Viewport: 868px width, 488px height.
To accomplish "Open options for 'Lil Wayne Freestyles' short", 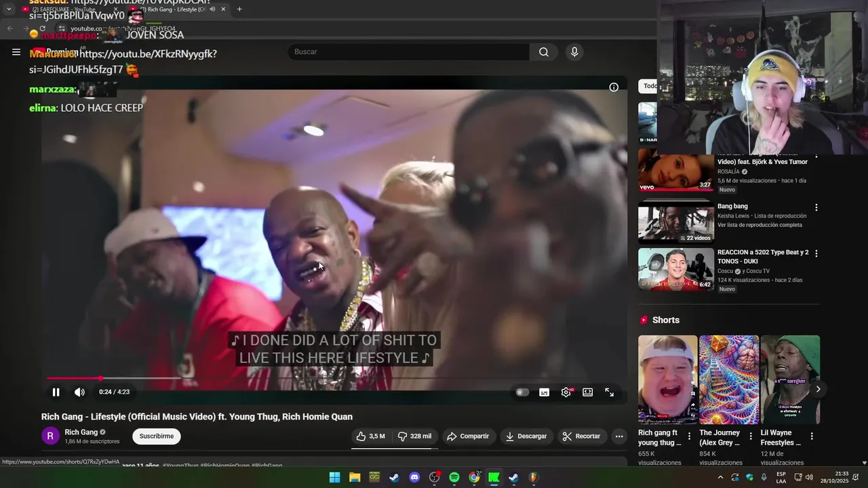I will click(x=812, y=436).
